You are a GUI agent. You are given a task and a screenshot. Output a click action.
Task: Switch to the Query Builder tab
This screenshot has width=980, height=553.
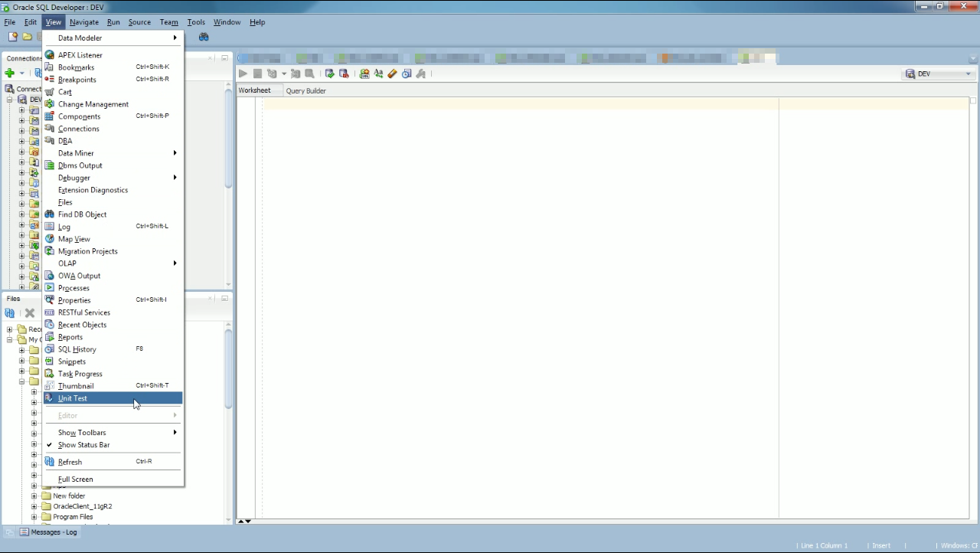tap(305, 90)
